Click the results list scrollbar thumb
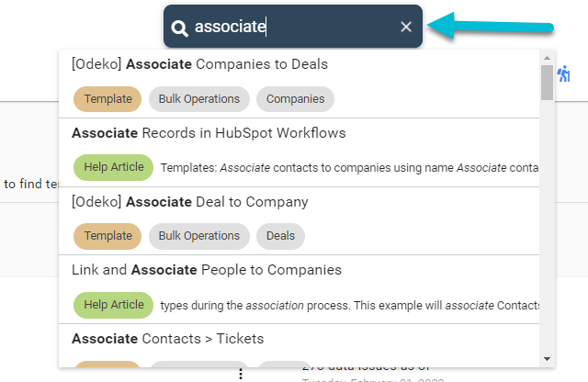The height and width of the screenshot is (382, 588). point(548,83)
